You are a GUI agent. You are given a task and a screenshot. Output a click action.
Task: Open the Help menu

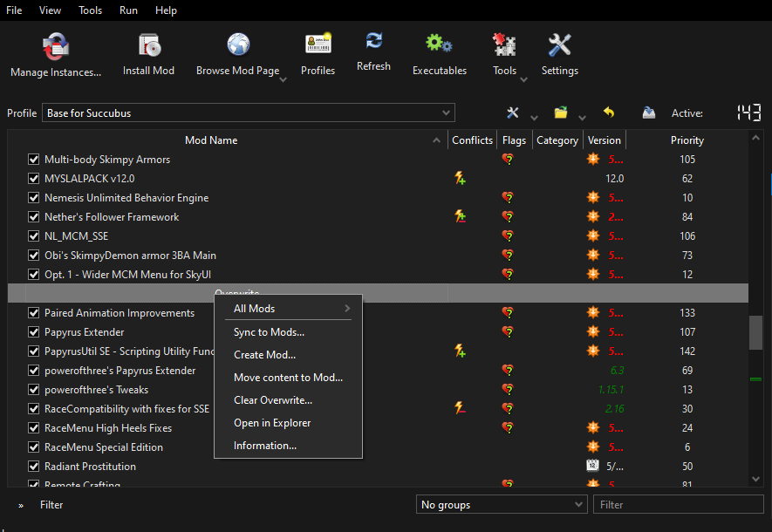pos(166,10)
